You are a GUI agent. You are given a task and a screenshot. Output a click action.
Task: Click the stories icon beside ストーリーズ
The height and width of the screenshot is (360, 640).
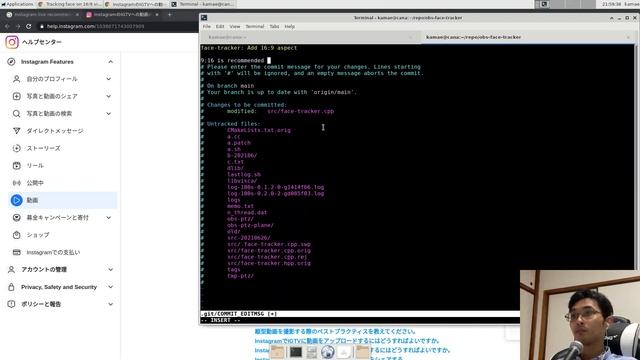[x=17, y=148]
